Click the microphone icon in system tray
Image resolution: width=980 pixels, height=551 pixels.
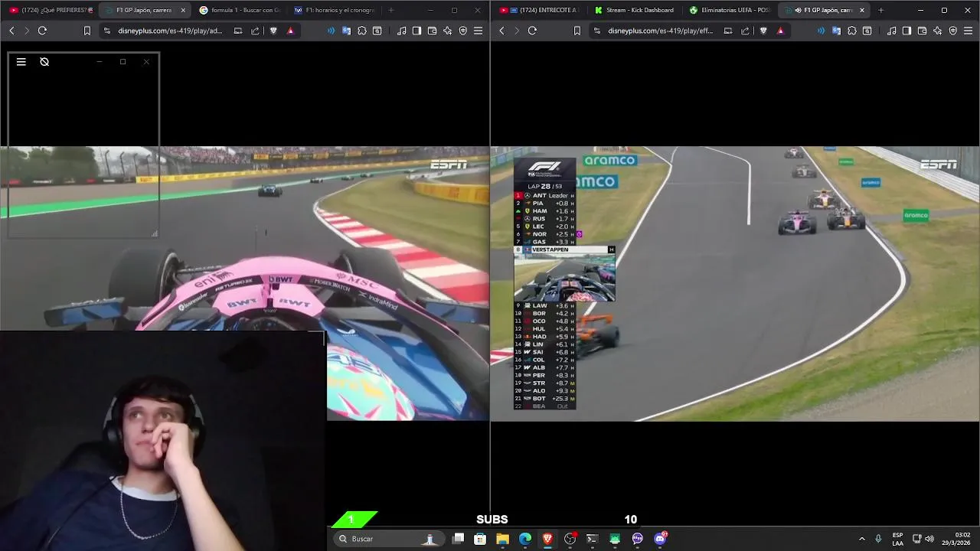(x=878, y=539)
